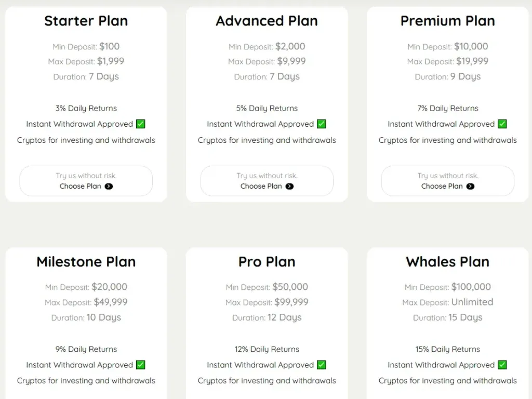This screenshot has width=532, height=399.
Task: Select the Milestone Plan heading
Action: point(86,262)
